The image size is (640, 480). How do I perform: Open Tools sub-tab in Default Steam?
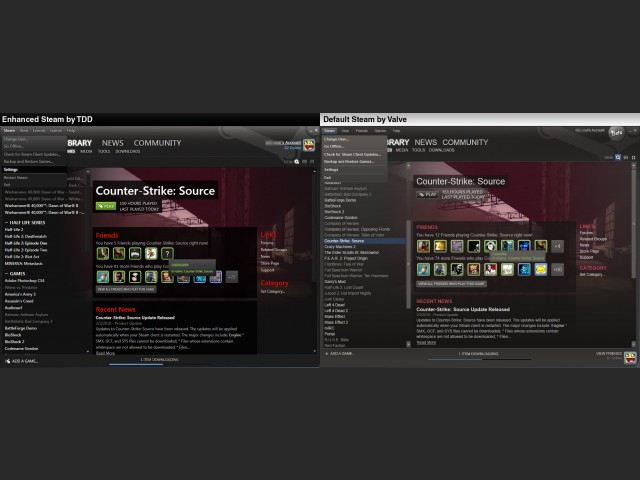[418, 150]
